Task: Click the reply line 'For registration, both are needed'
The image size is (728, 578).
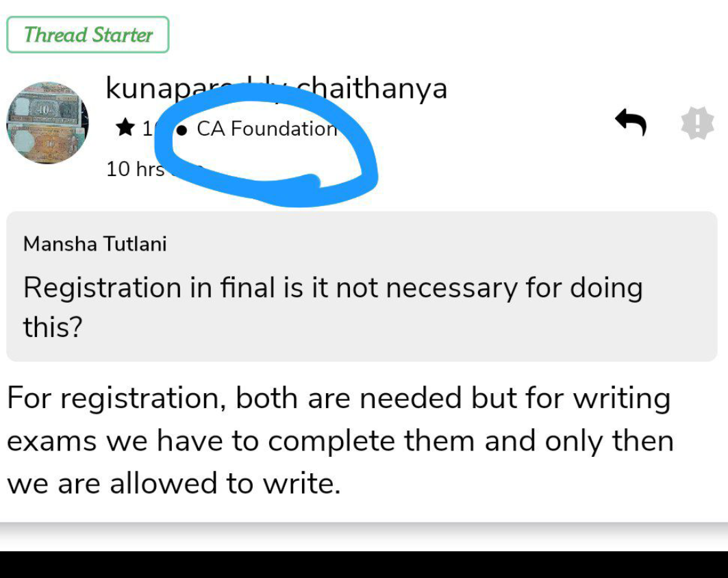Action: (338, 399)
